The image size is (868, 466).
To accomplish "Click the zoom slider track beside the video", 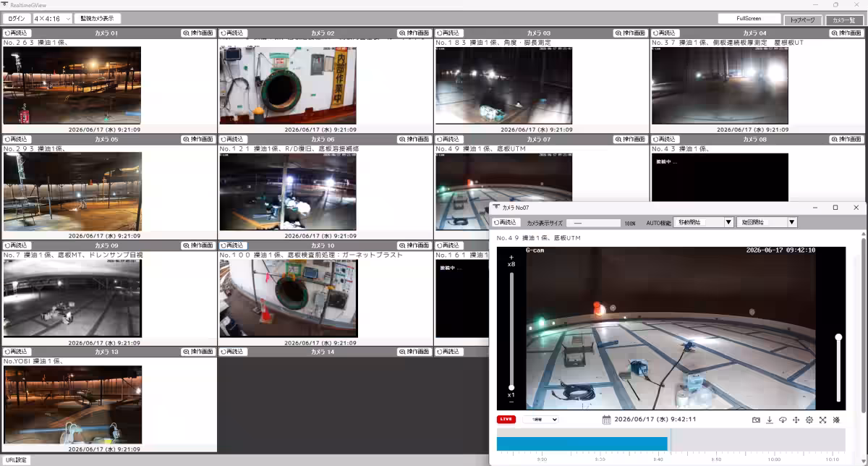I will tap(511, 331).
